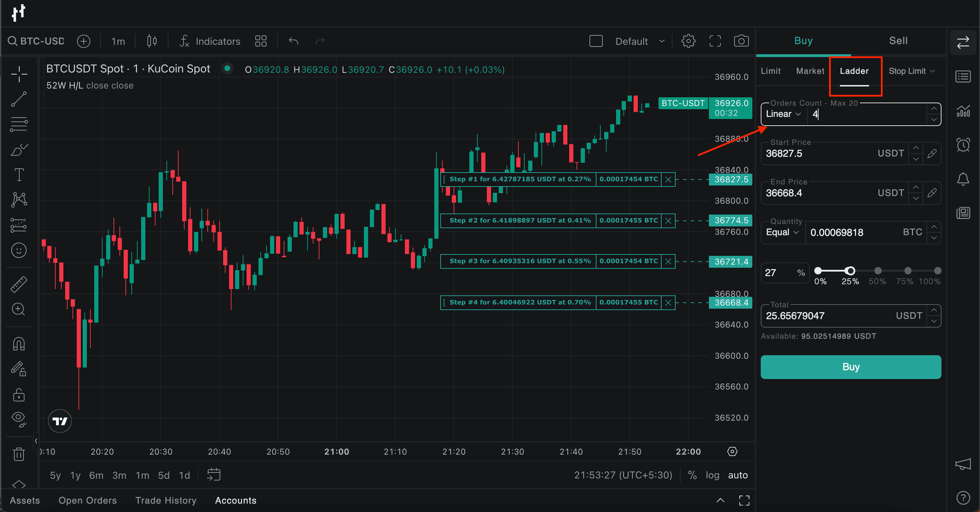Open the Open Orders tab
980x512 pixels.
(x=88, y=500)
